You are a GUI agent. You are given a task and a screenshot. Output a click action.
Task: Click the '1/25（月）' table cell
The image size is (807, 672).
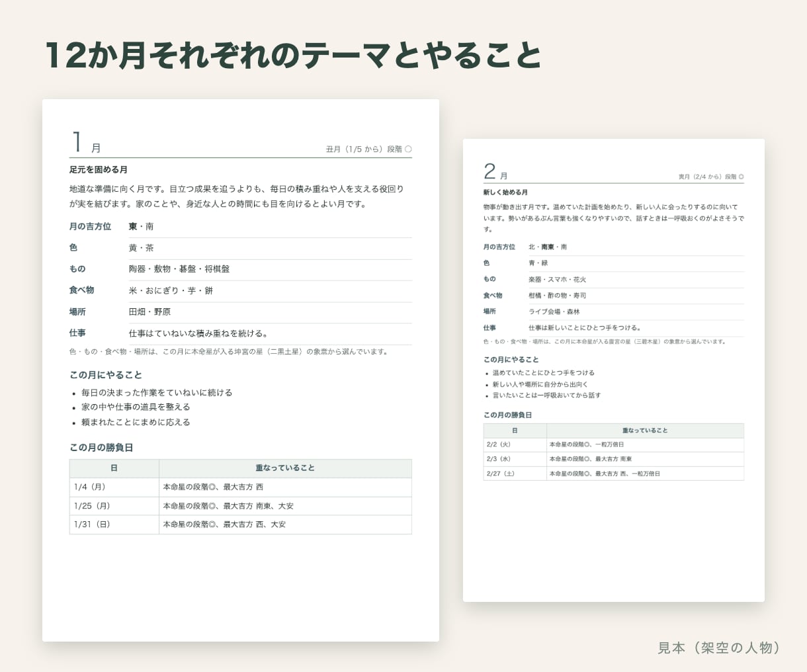tap(114, 506)
